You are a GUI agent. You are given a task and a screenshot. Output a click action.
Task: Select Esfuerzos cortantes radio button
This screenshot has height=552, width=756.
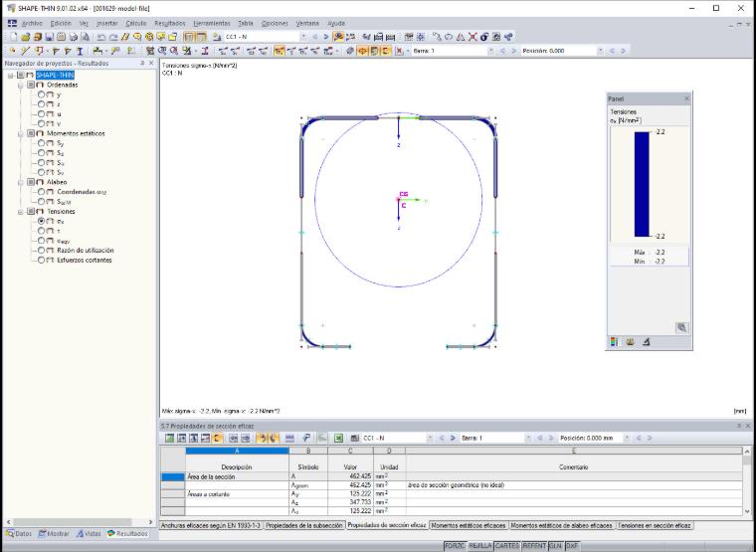coord(42,260)
